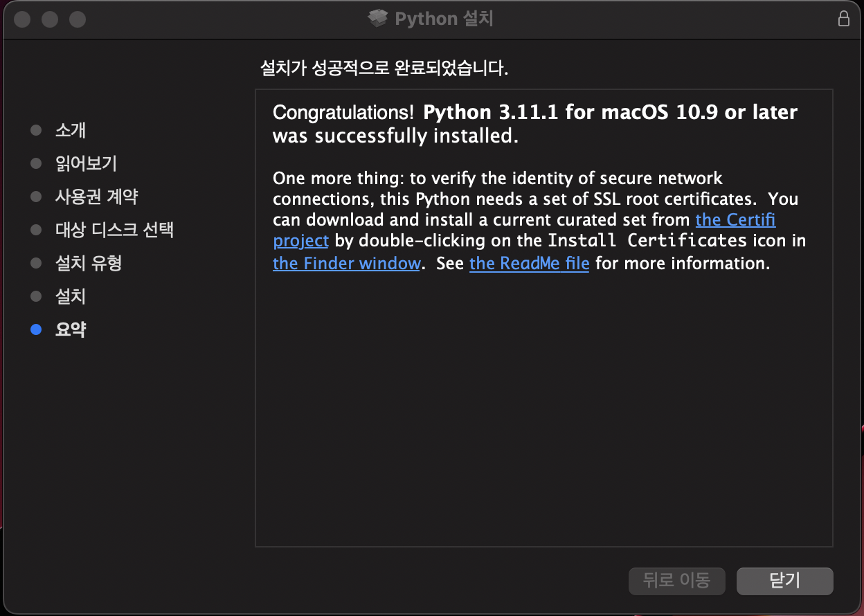
Task: Click the blue bullet beside 요약
Action: [x=37, y=330]
